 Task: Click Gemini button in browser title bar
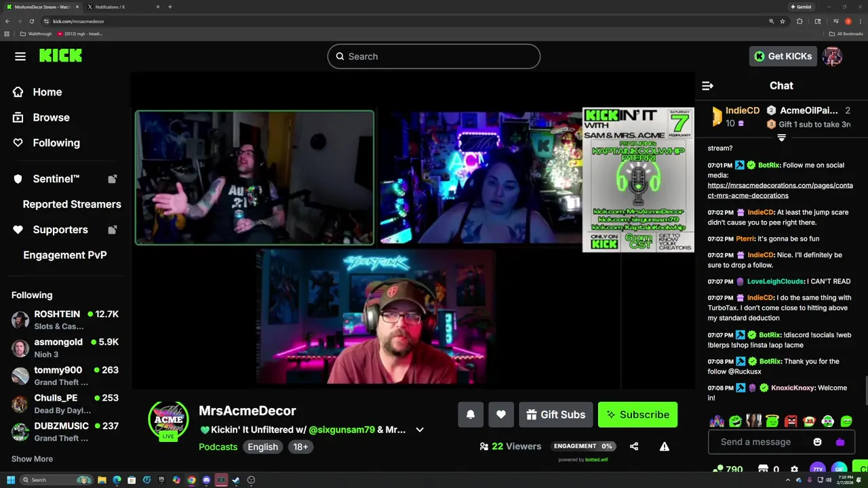801,7
